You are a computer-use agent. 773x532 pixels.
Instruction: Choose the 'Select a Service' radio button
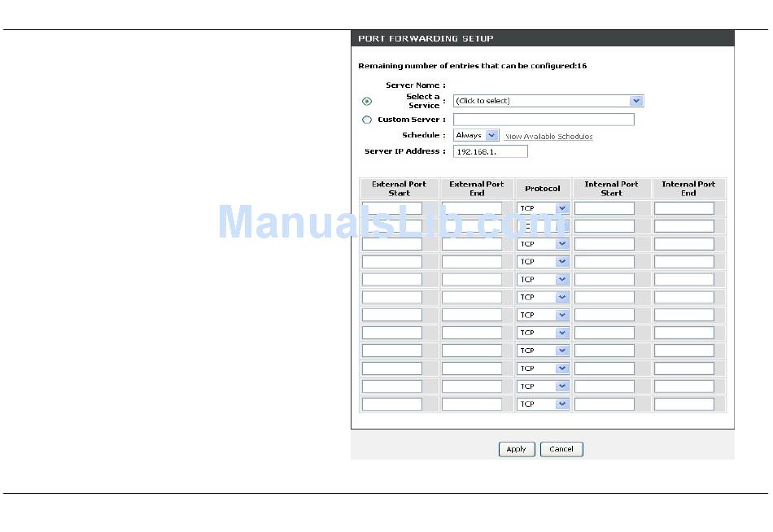tap(367, 101)
